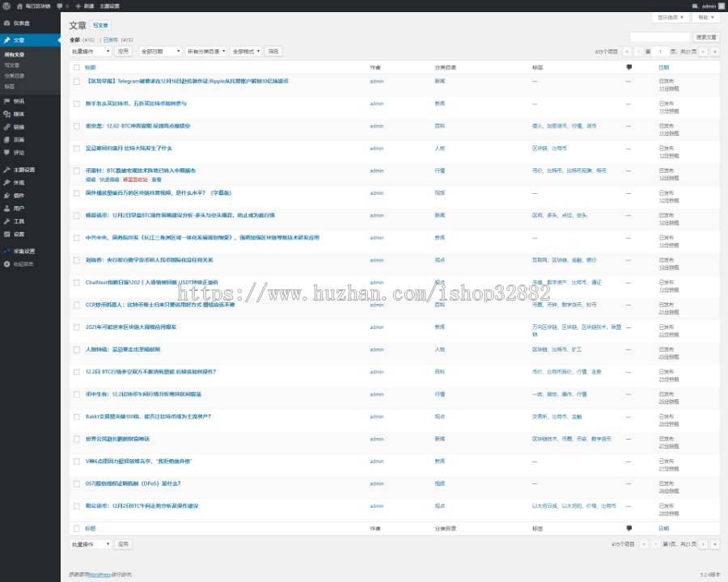Check the V神6点 post row checkbox

tap(77, 462)
